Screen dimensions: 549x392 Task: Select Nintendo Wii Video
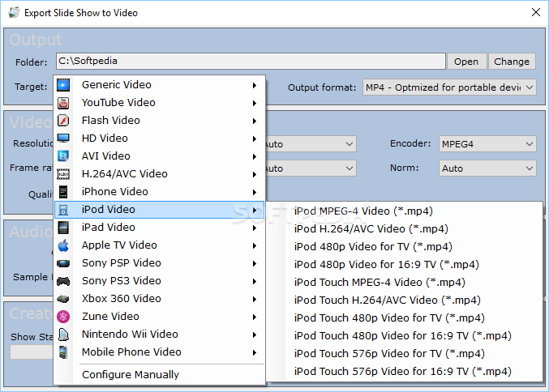point(160,334)
